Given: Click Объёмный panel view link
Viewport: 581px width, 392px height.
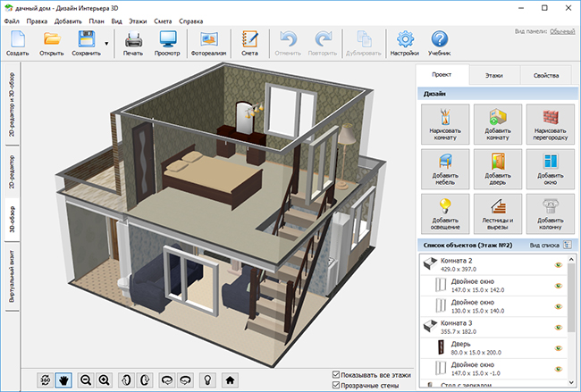Looking at the screenshot, I should (x=562, y=31).
